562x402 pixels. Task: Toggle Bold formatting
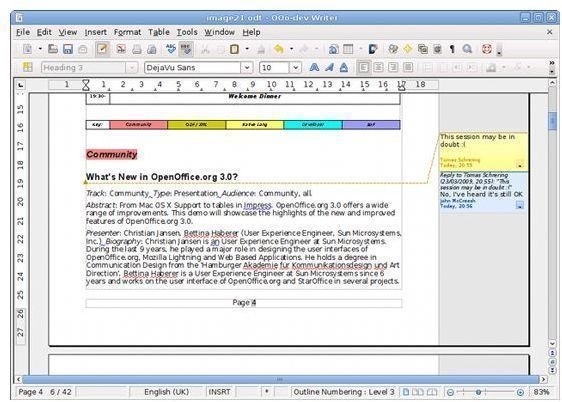pyautogui.click(x=314, y=67)
